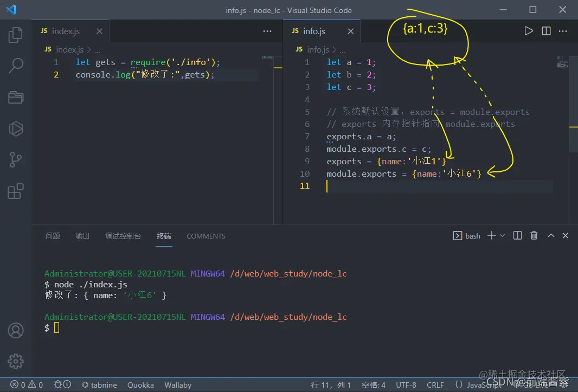Open the Run and Debug hexagon icon
The width and height of the screenshot is (578, 392).
[16, 128]
